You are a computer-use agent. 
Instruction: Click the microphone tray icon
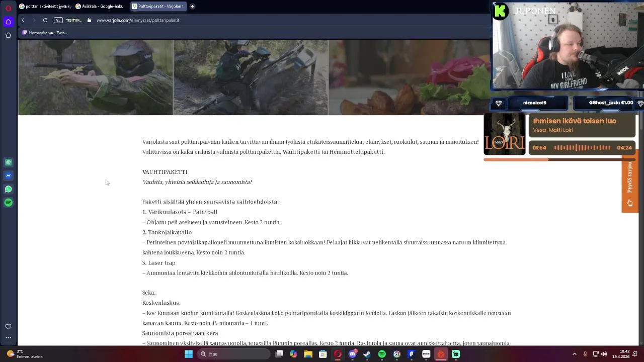585,354
